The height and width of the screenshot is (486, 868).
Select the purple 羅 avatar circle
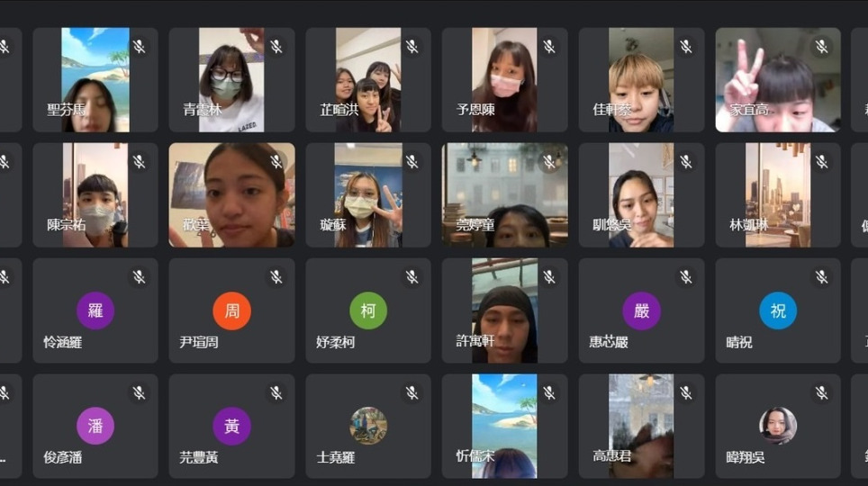pos(95,310)
